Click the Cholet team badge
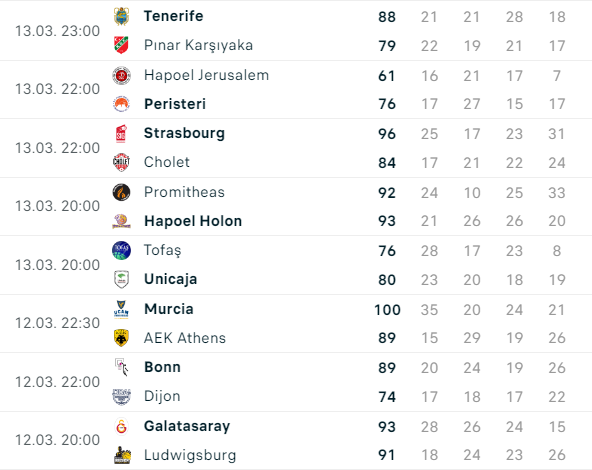Screen dimensions: 592x470 point(121,162)
